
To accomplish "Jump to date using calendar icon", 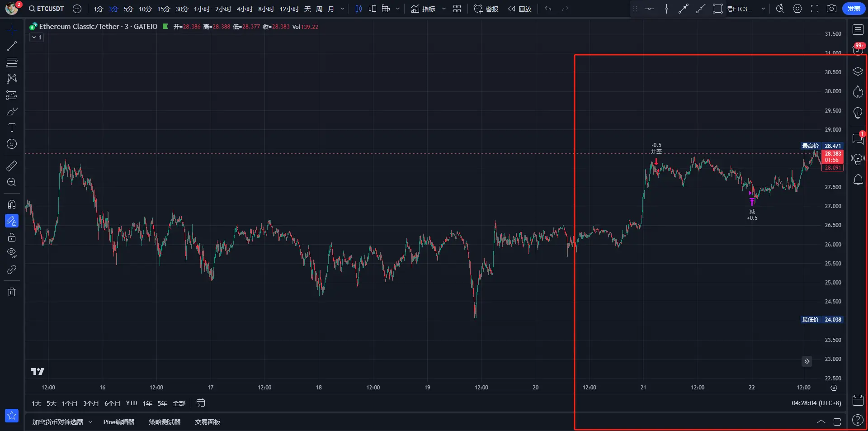I will click(201, 403).
